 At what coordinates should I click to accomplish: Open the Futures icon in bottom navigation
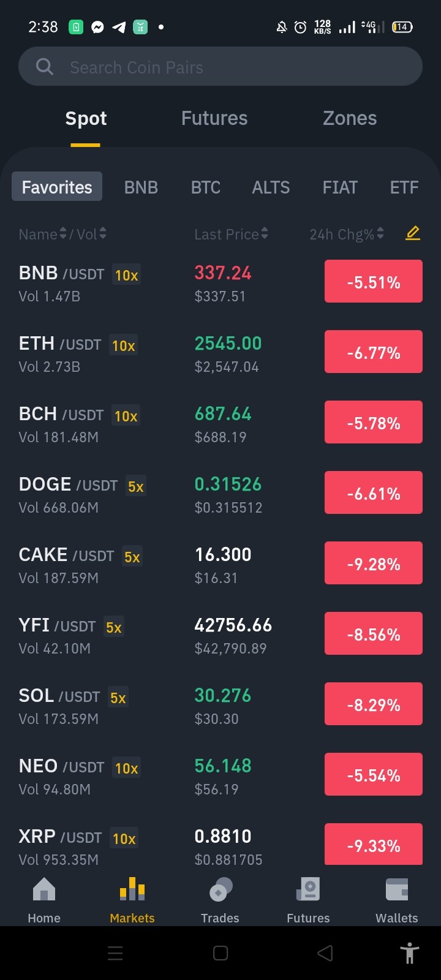[308, 889]
